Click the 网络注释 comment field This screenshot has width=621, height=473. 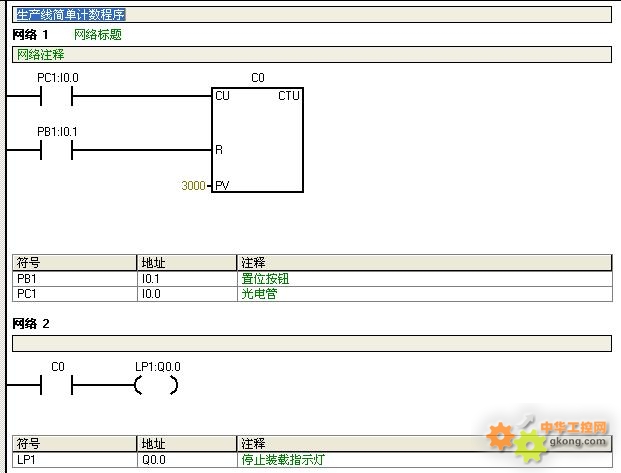click(x=312, y=54)
